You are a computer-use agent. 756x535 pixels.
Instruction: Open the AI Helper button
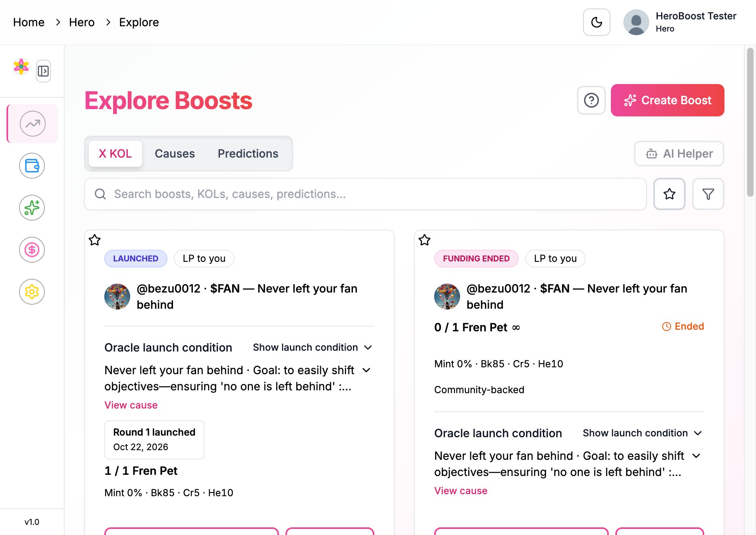[679, 154]
